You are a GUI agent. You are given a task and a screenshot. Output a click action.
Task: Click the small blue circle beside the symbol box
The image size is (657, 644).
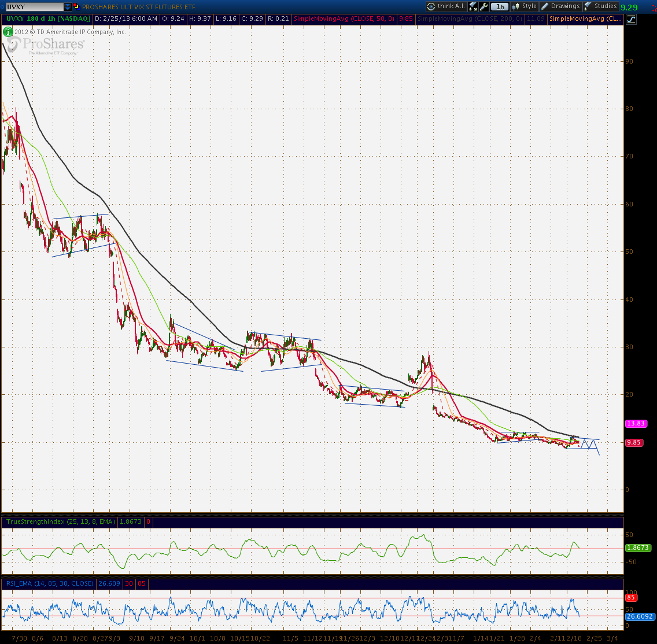[2, 7]
